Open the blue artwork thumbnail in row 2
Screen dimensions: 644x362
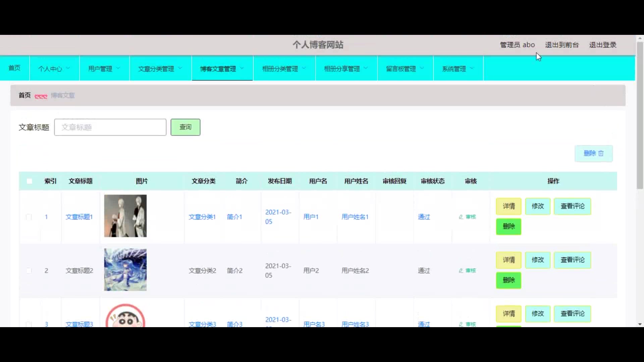pyautogui.click(x=125, y=269)
